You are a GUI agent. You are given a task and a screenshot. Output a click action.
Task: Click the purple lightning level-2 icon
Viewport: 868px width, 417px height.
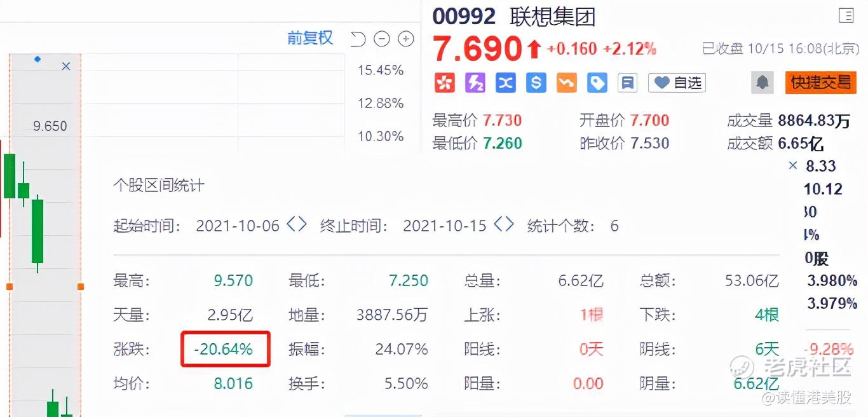(475, 83)
